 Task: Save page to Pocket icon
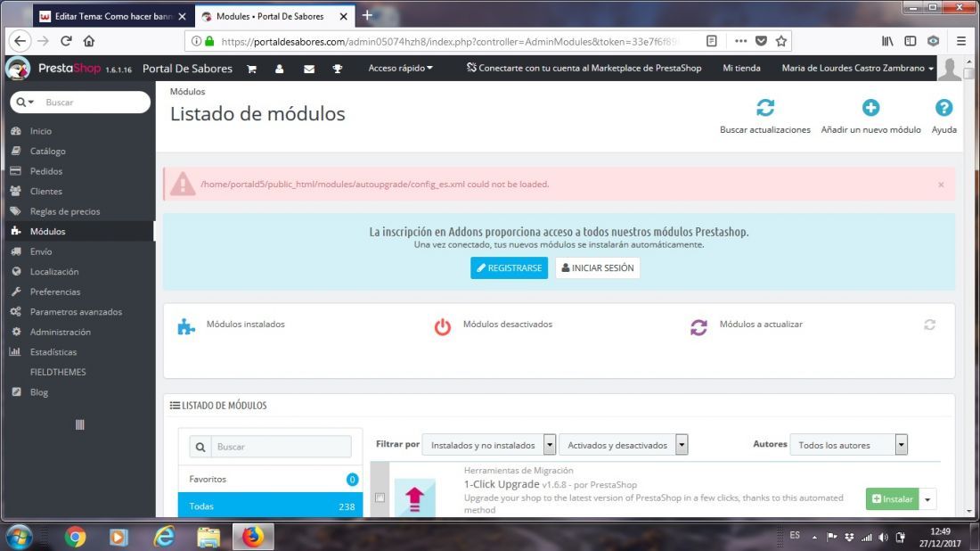(x=761, y=41)
